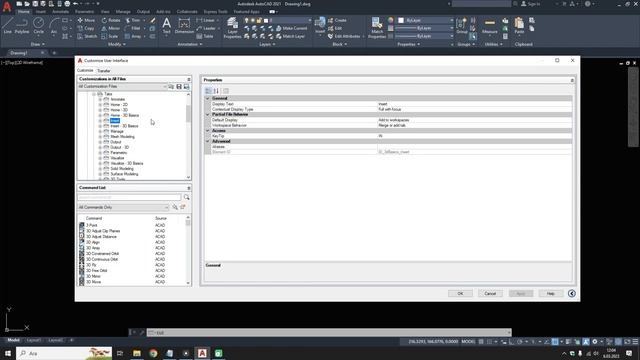Collapse the Access properties section
The width and height of the screenshot is (640, 360).
point(207,131)
